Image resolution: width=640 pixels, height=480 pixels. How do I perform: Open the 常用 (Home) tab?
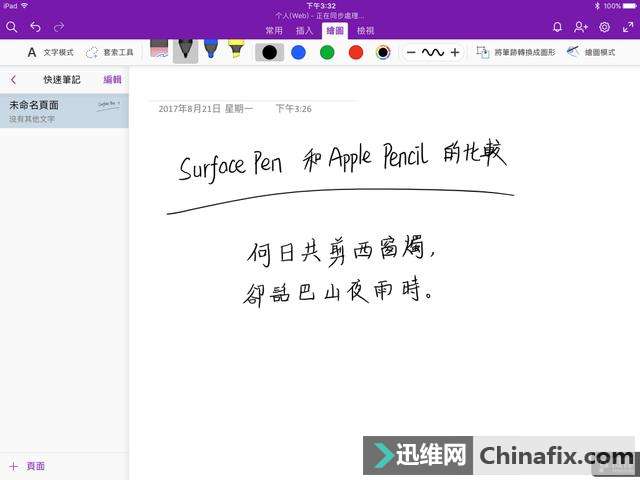click(x=274, y=31)
